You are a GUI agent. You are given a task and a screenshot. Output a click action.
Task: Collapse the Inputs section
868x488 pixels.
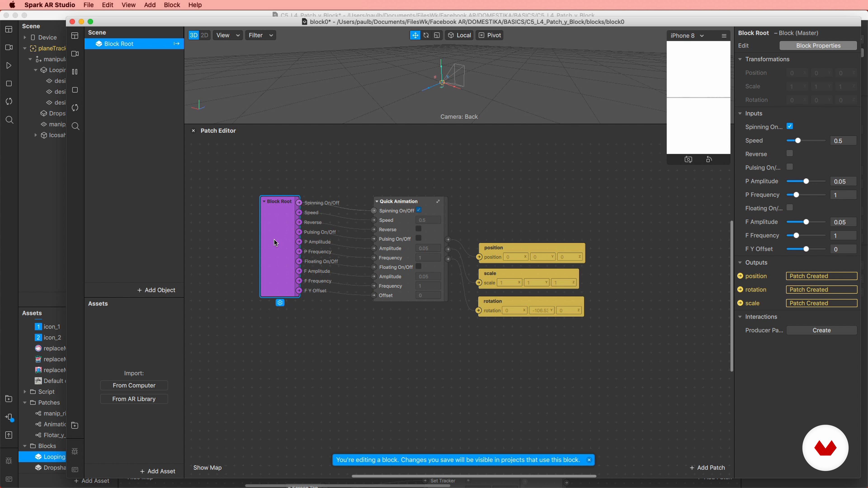pos(740,113)
